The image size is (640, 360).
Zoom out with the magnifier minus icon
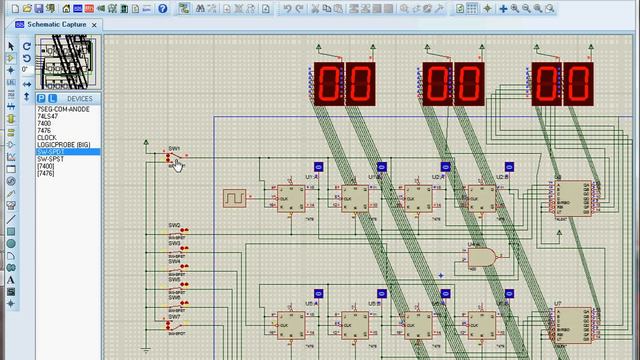(527, 8)
